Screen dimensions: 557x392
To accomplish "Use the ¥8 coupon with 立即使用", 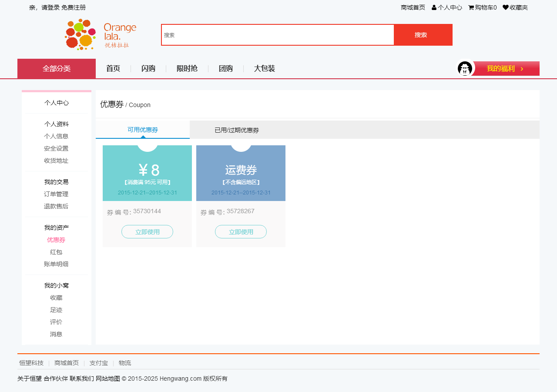I will 147,232.
